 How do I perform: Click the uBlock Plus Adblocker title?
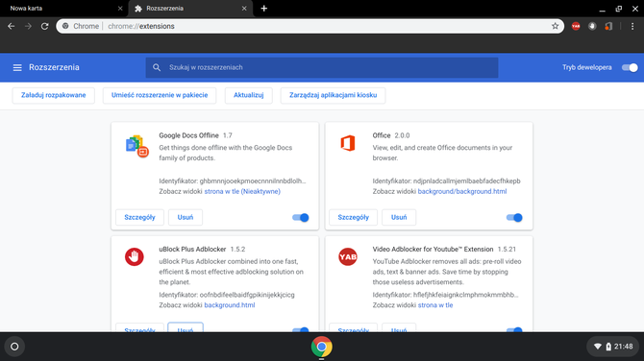tap(192, 249)
